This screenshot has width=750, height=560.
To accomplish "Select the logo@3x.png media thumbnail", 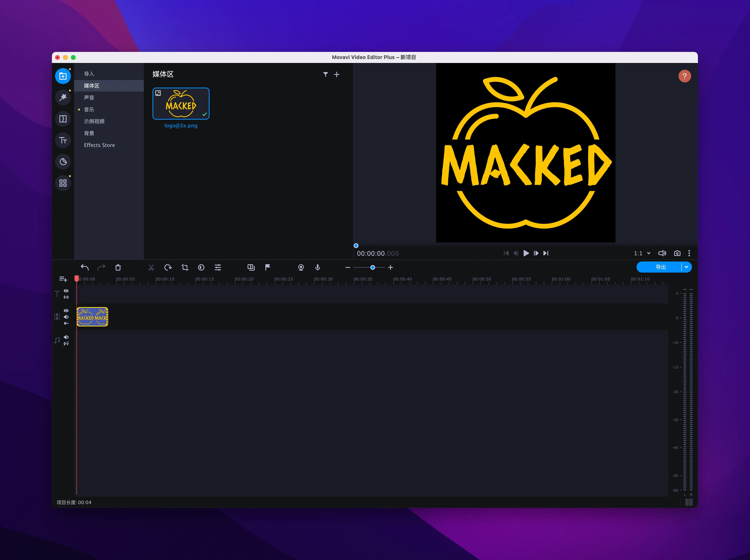I will point(181,103).
